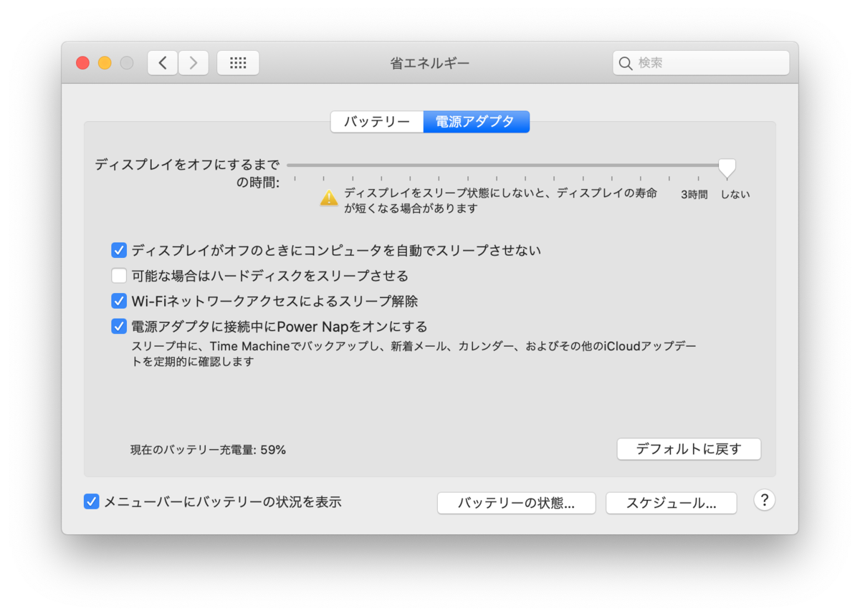
Task: Click the display-off time slider knob
Action: pos(727,168)
